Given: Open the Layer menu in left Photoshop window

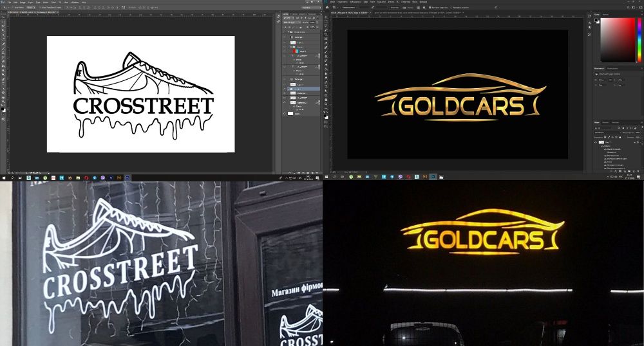Looking at the screenshot, I should (x=30, y=3).
